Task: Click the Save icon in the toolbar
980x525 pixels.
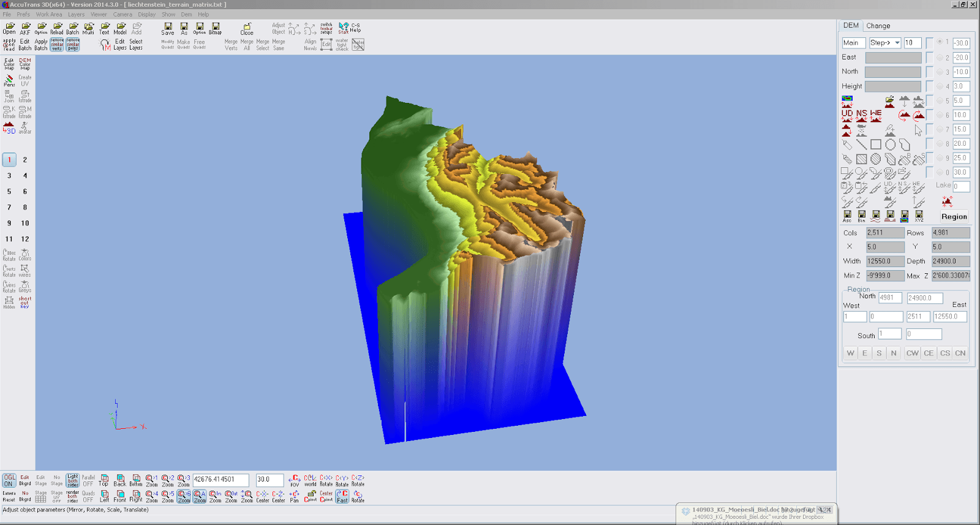Action: 168,28
